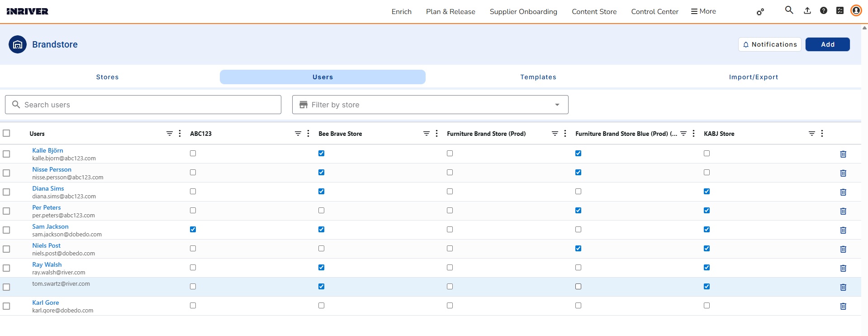Open three-dot menu for Bee Brave Store column

point(437,134)
